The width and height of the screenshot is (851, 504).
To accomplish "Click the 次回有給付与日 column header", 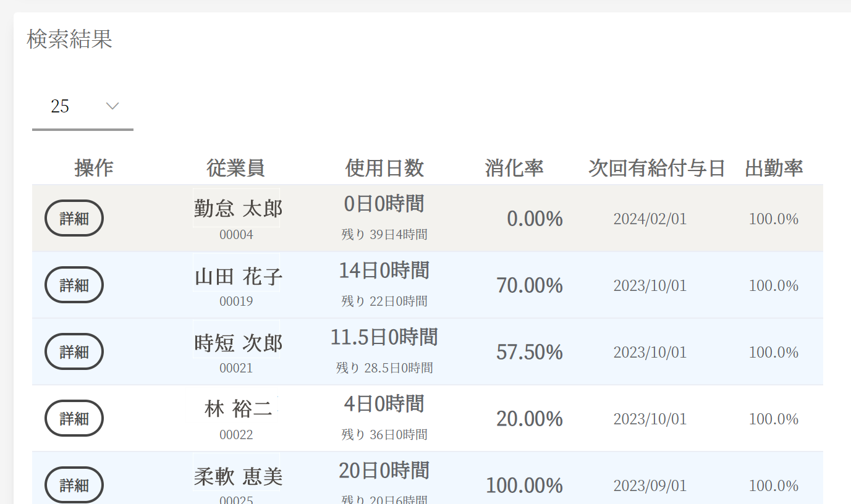I will (x=656, y=168).
